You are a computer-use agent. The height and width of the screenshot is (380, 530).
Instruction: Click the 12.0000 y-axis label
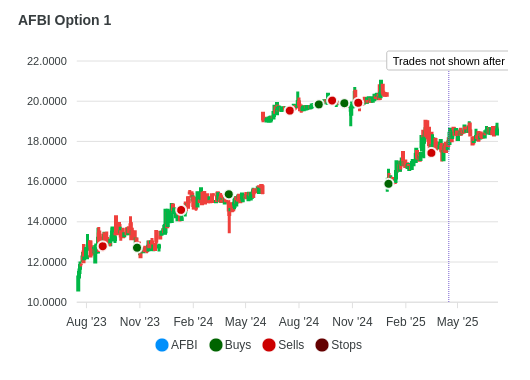tap(47, 262)
